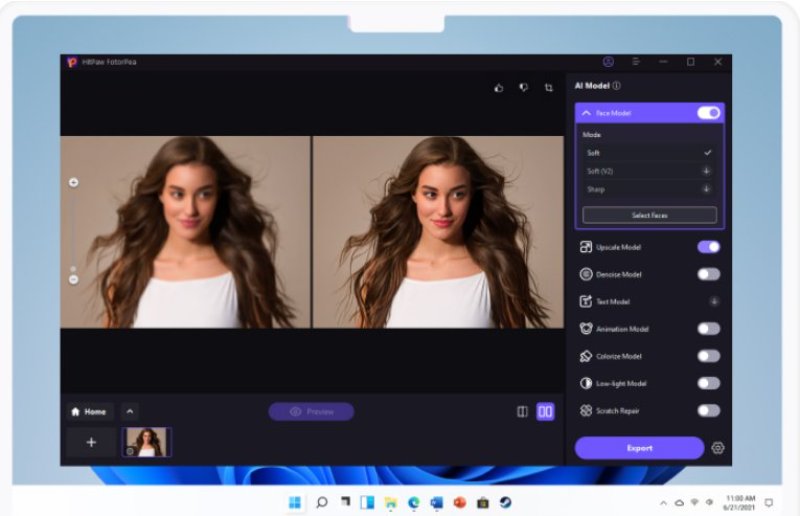Click the Colorize Model icon
The image size is (800, 516).
click(x=586, y=356)
